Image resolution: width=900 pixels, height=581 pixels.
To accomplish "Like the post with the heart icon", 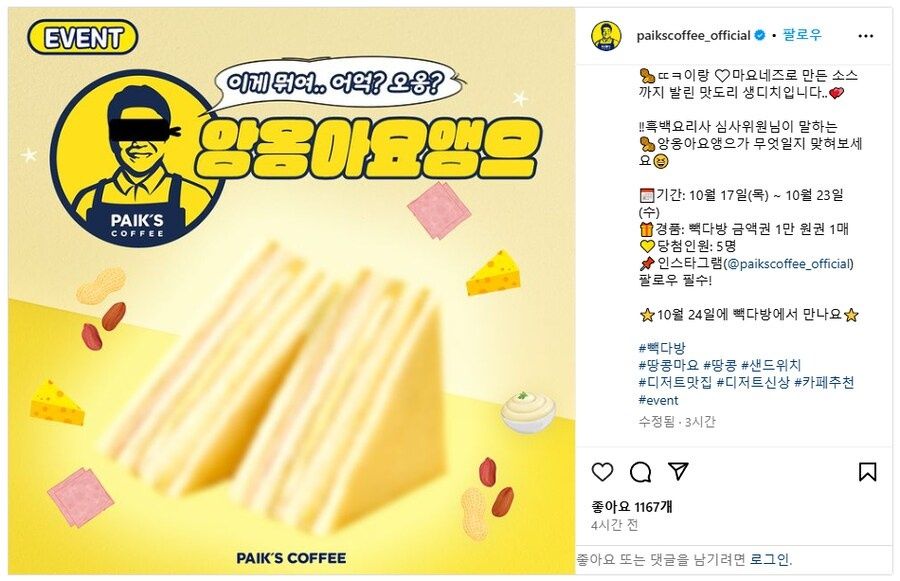I will pyautogui.click(x=602, y=472).
